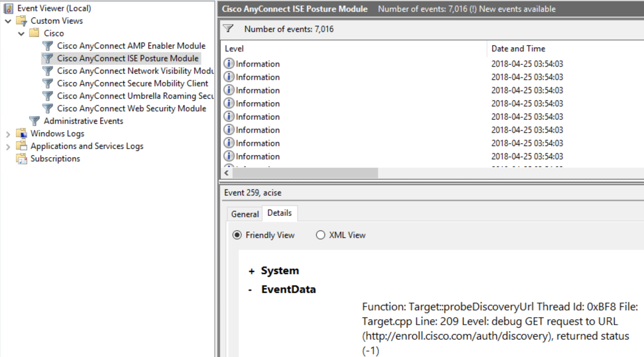Click the filter funnel icon above event list
644x357 pixels.
(228, 29)
